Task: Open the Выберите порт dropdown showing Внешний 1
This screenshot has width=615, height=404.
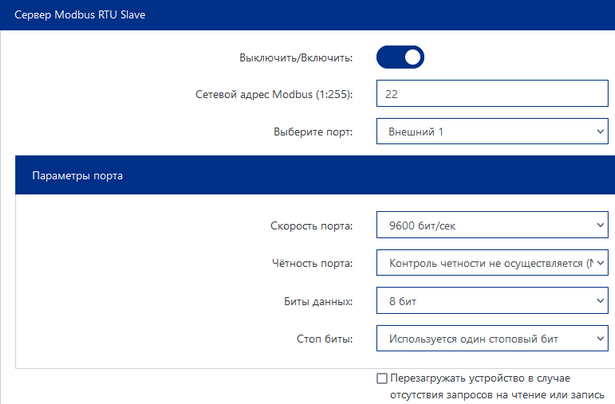Action: tap(492, 131)
